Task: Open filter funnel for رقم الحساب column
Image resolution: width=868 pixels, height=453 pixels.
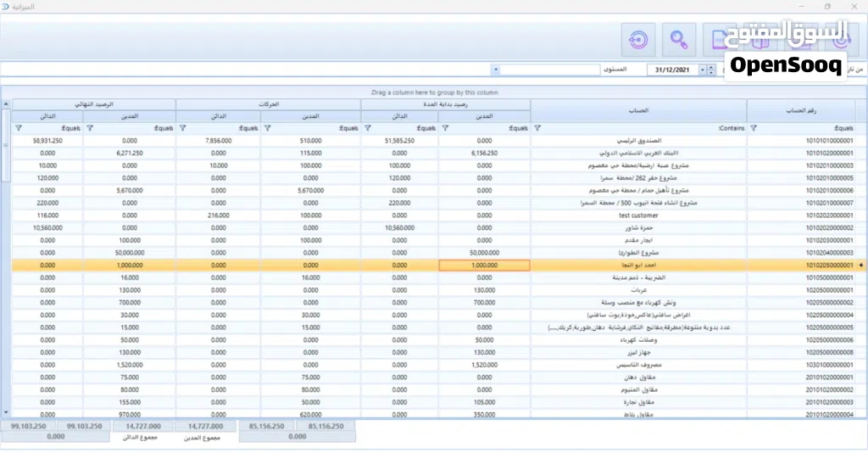Action: (754, 128)
